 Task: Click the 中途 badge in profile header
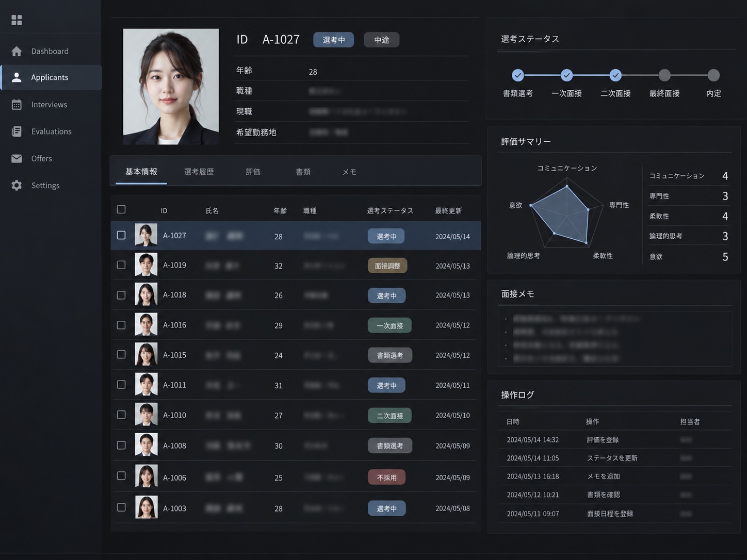(x=382, y=40)
